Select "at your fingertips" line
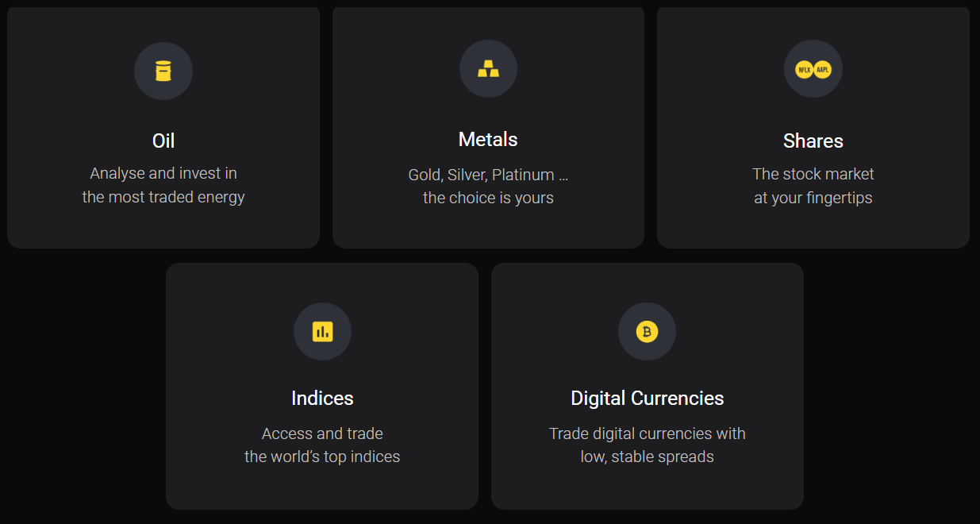Image resolution: width=980 pixels, height=524 pixels. point(813,198)
